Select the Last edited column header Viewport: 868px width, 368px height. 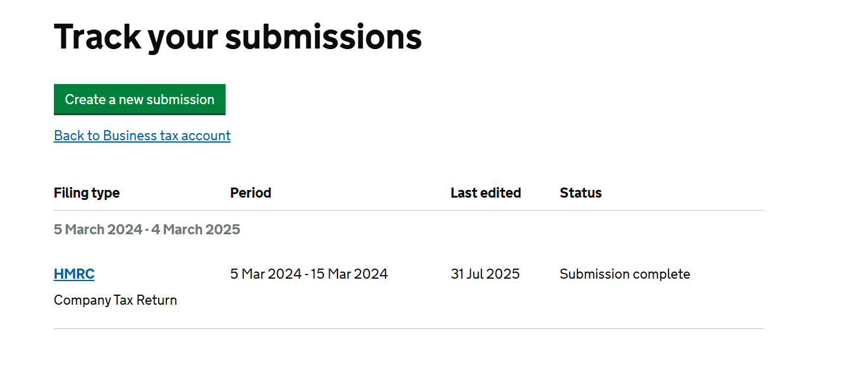(486, 193)
